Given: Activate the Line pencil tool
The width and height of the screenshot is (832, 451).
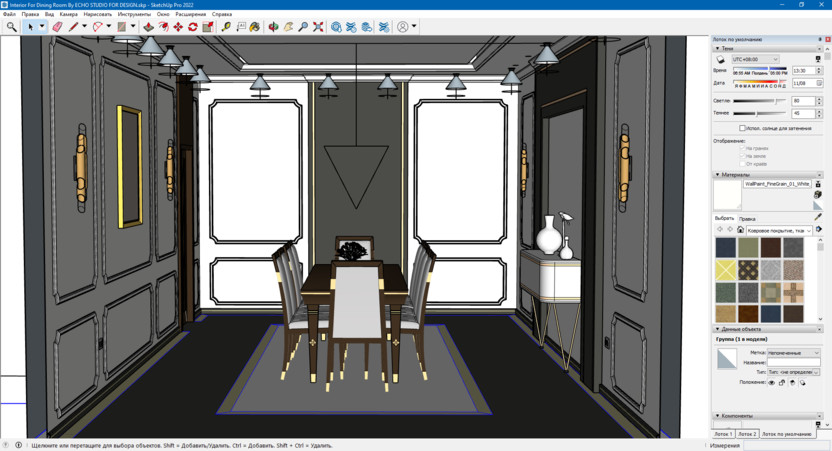Looking at the screenshot, I should pyautogui.click(x=73, y=27).
